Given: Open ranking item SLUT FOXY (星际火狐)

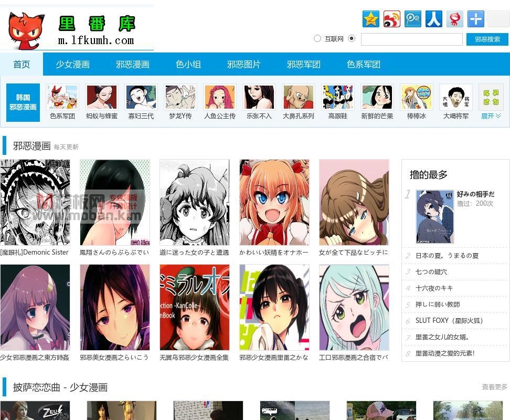Looking at the screenshot, I should coord(449,321).
